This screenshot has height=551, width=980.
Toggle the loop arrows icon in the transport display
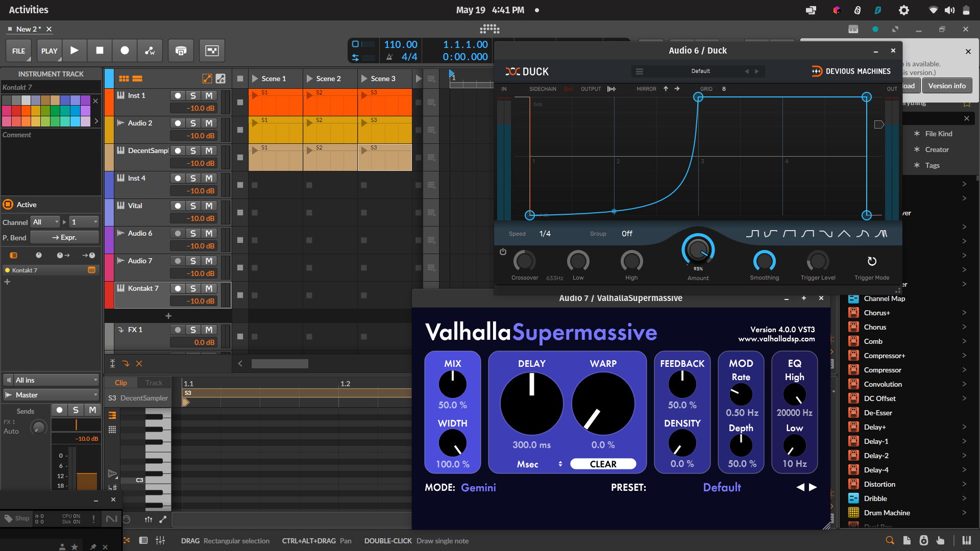pos(355,57)
